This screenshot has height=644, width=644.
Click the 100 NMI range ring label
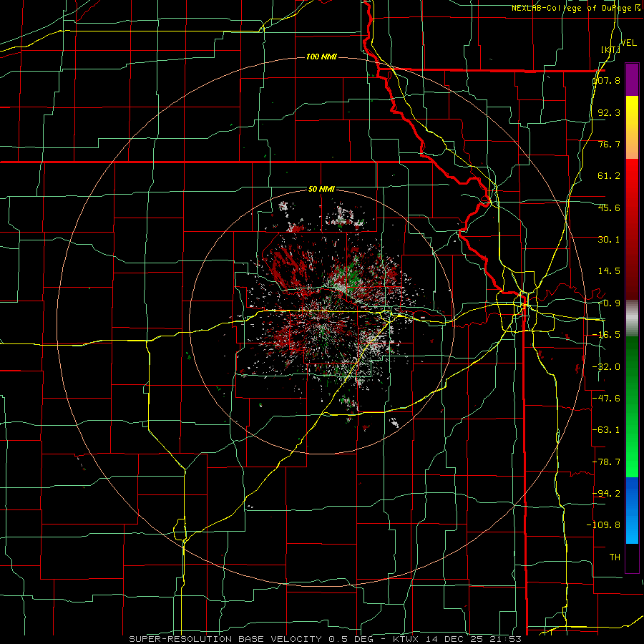pos(321,57)
